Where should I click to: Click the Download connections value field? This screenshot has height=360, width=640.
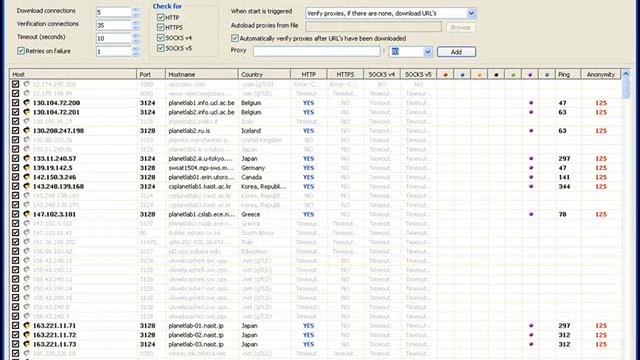click(113, 12)
